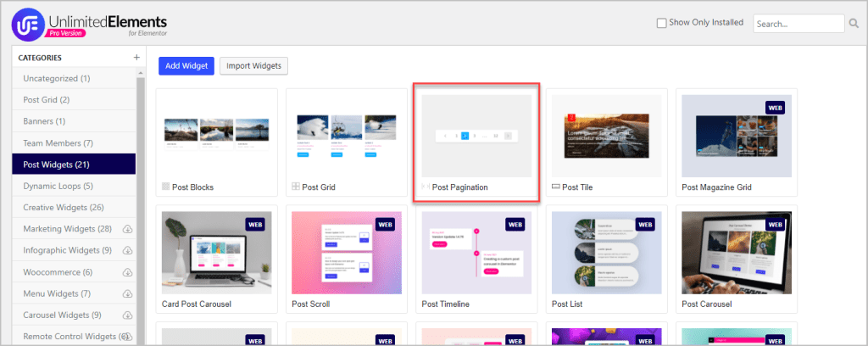Open Menu Widgets (7) category

coord(75,294)
